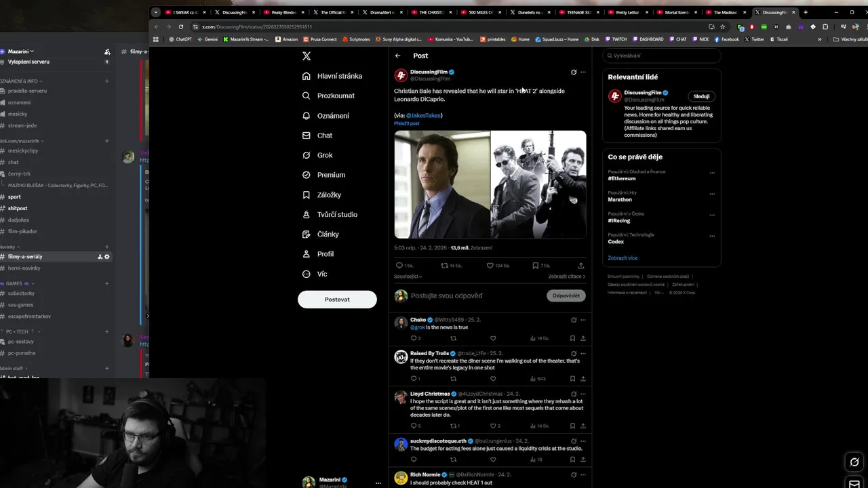Viewport: 868px width, 488px height.
Task: Open Twitter bookmark in bookmarks bar
Action: click(x=754, y=39)
